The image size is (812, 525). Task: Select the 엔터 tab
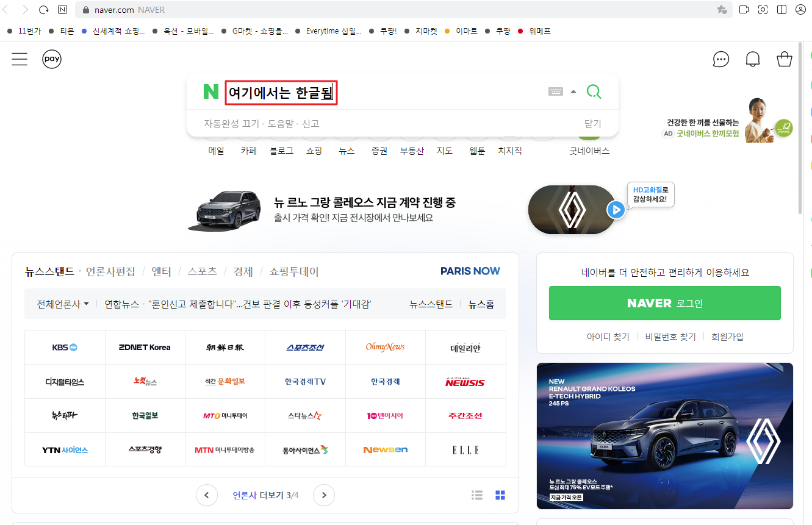click(162, 271)
